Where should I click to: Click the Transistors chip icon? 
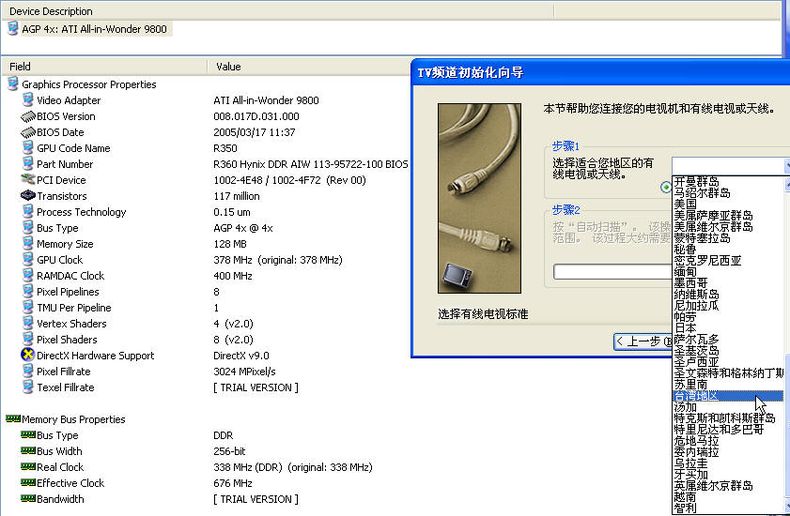click(28, 196)
